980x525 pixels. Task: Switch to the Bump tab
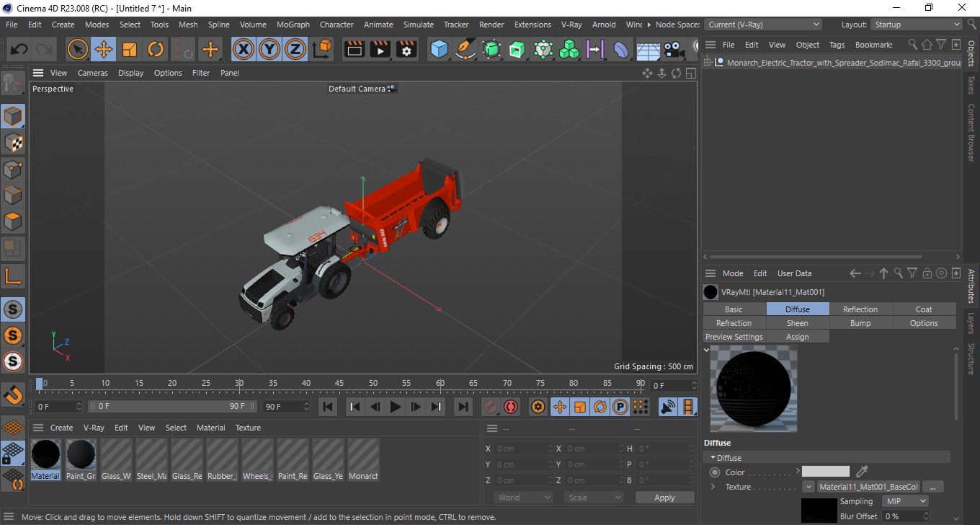point(860,323)
